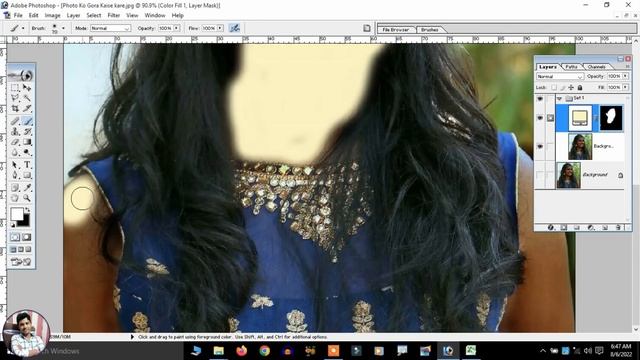Select the Magic Wand tool
This screenshot has width=640, height=360.
pyautogui.click(x=27, y=98)
